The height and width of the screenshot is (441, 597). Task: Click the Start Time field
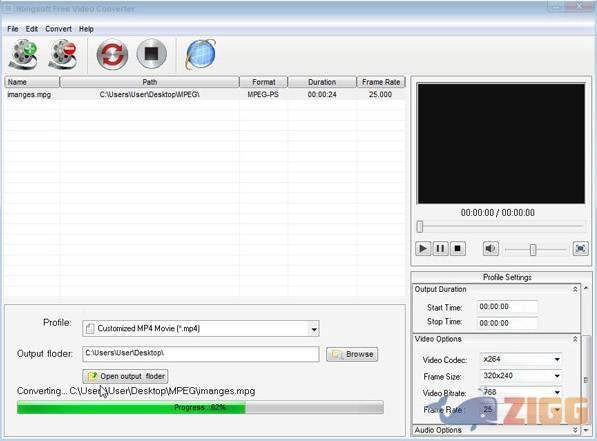click(507, 307)
